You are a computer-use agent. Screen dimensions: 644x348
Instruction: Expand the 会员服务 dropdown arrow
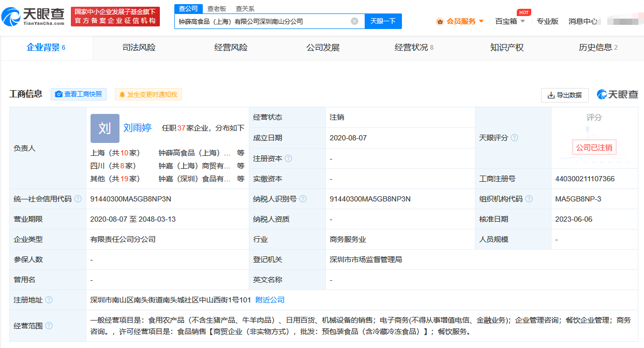481,21
